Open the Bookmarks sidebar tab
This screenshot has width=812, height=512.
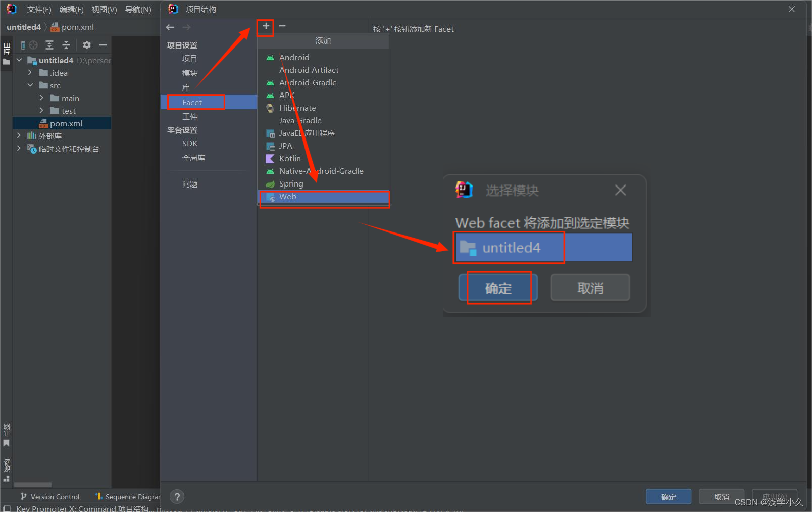[x=7, y=435]
